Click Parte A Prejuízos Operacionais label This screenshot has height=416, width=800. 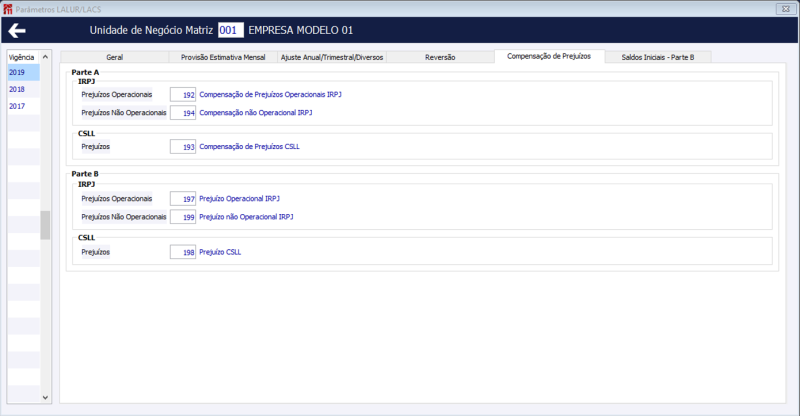(117, 94)
